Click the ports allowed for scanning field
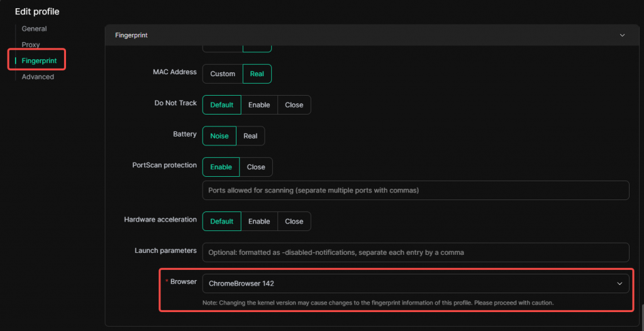This screenshot has height=331, width=644. (415, 190)
